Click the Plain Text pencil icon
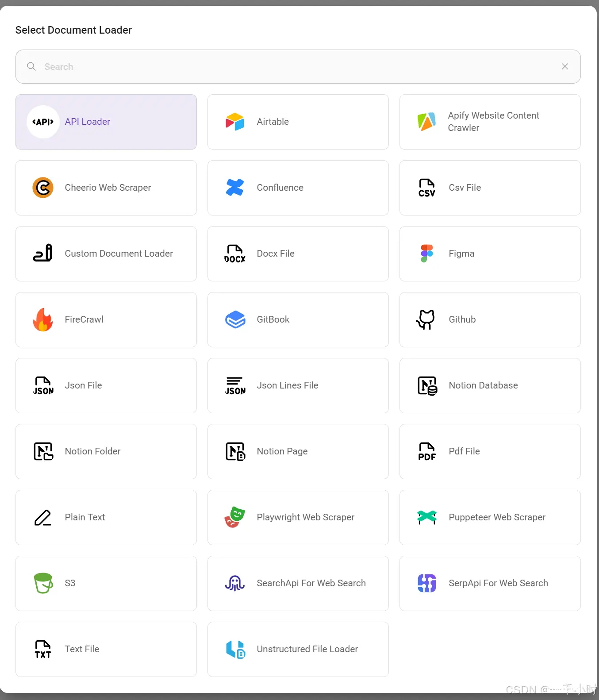This screenshot has height=700, width=599. 43,518
